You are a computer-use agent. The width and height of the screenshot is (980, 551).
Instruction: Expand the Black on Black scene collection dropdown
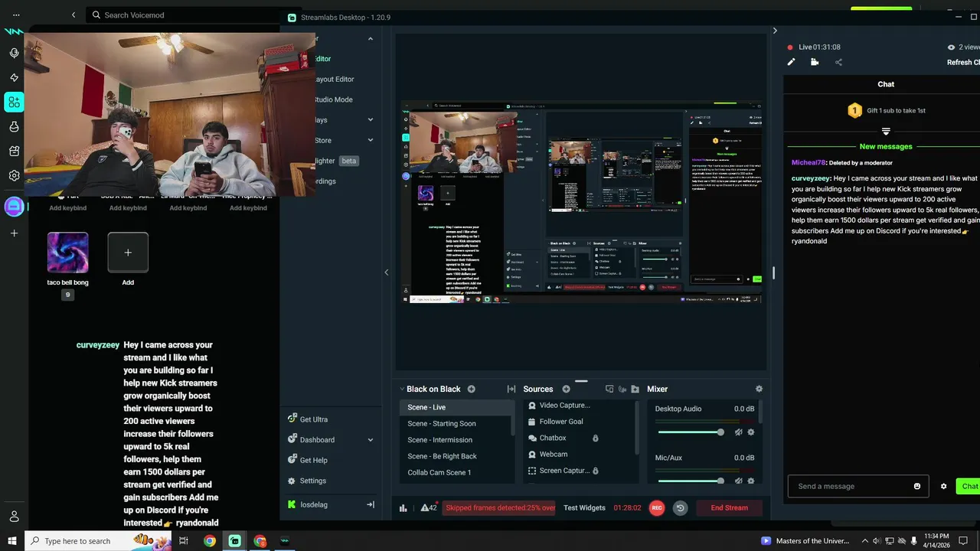click(402, 389)
